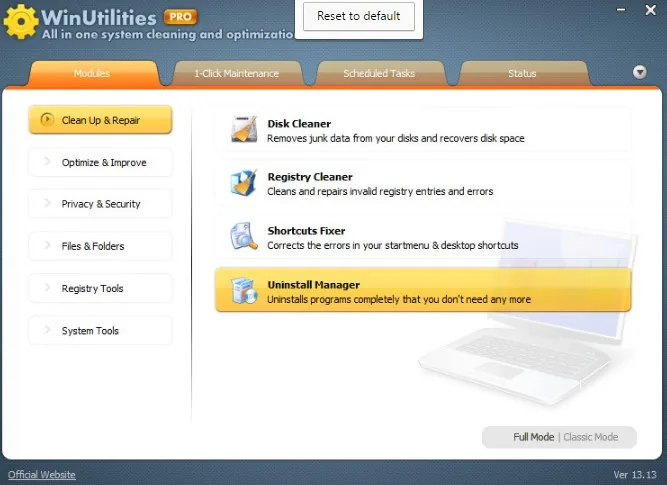This screenshot has height=485, width=667.
Task: Open the Disk Cleaner broom icon
Action: [244, 129]
